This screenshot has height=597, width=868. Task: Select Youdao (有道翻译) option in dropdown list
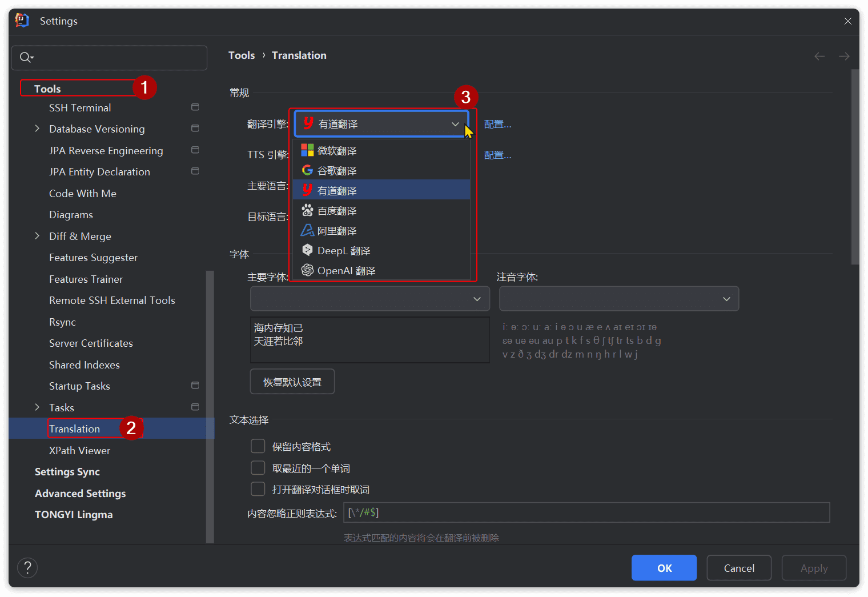[381, 191]
